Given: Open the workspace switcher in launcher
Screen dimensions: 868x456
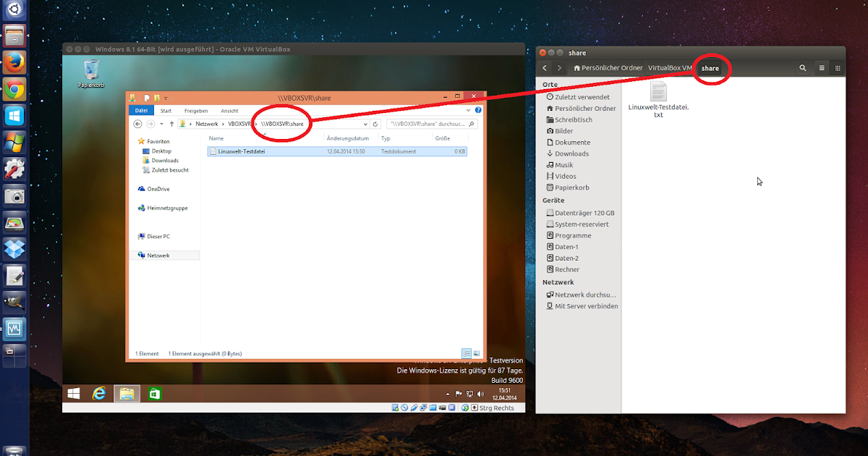Looking at the screenshot, I should click(x=14, y=355).
